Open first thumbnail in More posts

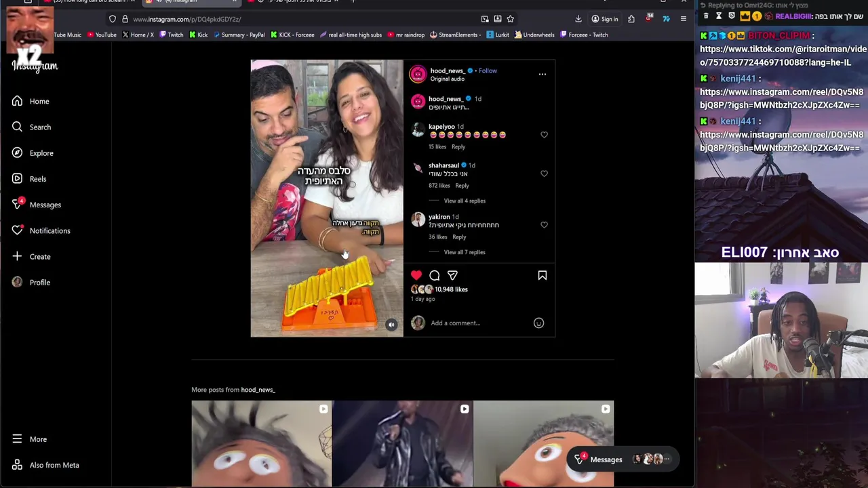point(262,444)
